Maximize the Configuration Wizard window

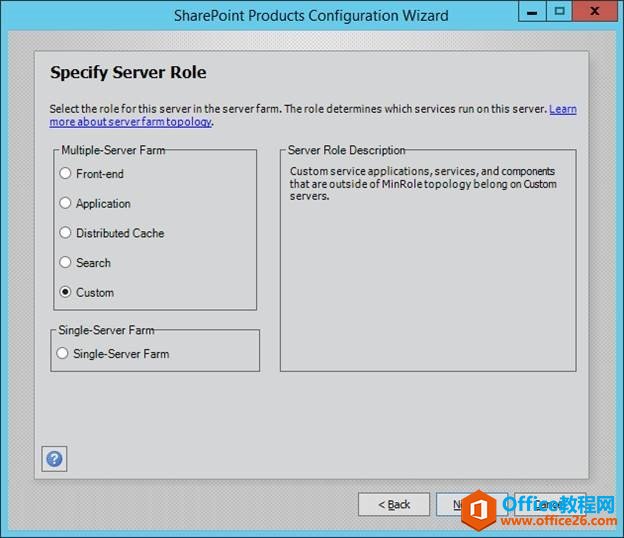tap(559, 11)
